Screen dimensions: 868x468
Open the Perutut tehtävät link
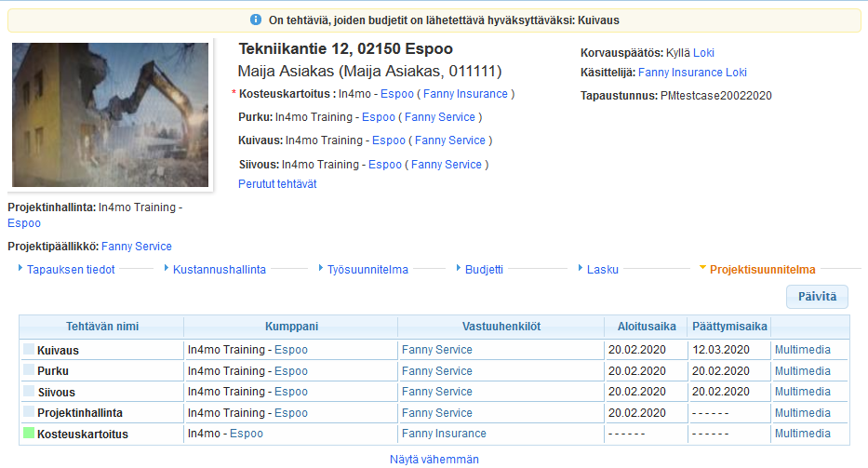tap(277, 184)
